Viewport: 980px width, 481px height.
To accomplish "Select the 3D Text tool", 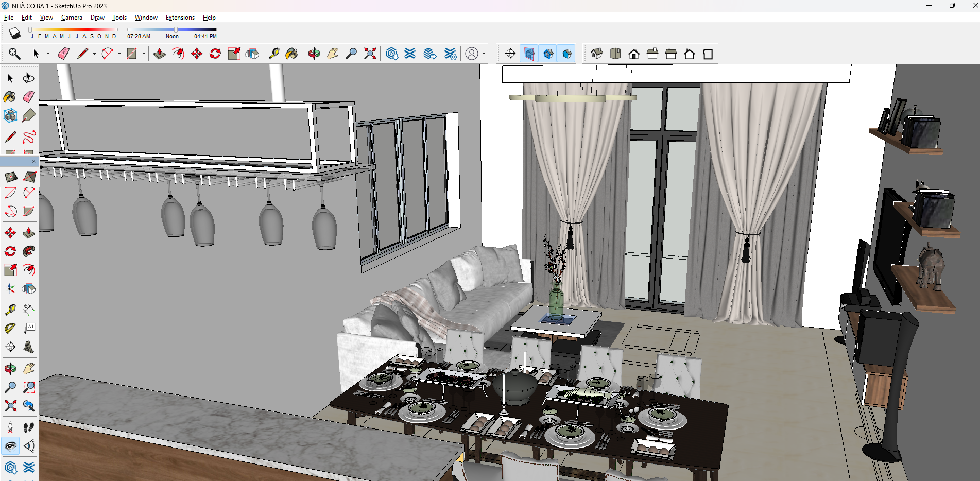I will click(x=29, y=347).
